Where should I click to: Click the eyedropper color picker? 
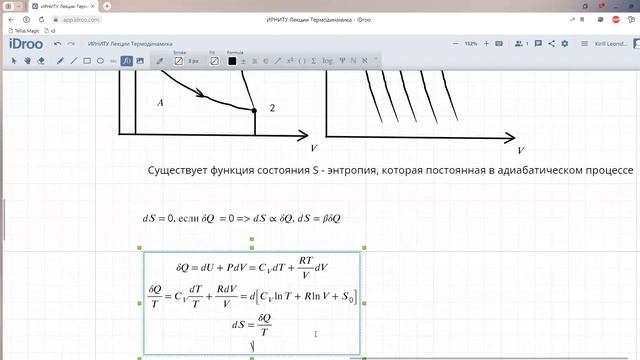click(160, 61)
